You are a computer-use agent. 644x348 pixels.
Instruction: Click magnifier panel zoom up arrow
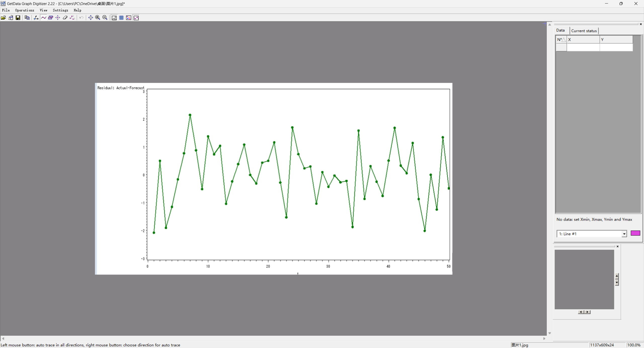coord(617,276)
